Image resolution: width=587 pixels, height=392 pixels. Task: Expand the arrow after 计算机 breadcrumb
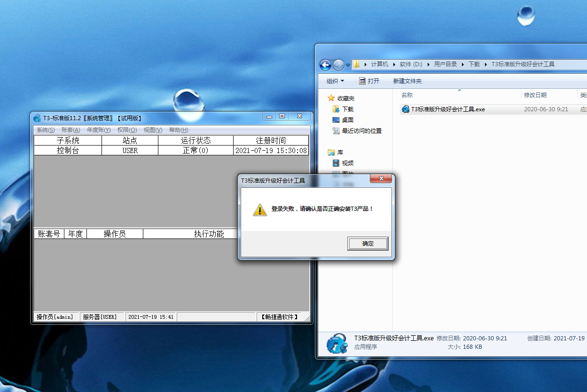coord(394,64)
